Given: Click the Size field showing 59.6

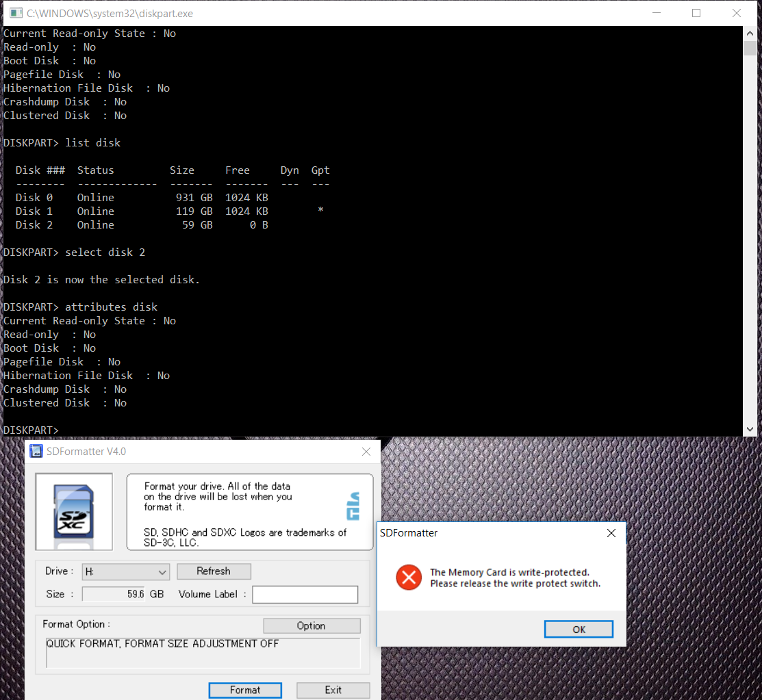Looking at the screenshot, I should pyautogui.click(x=114, y=594).
